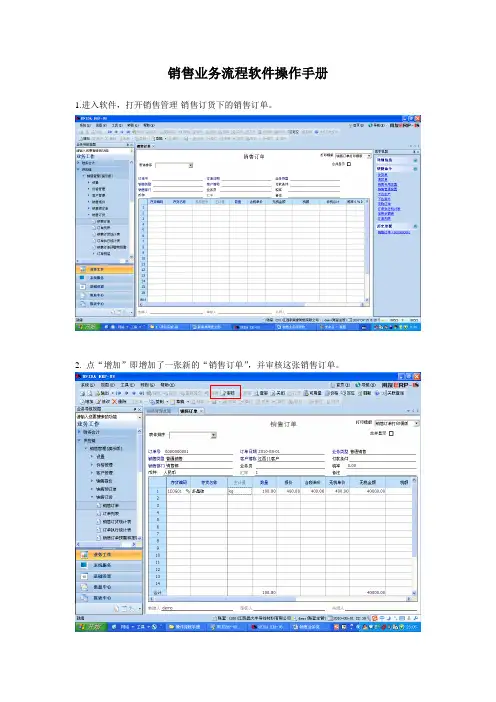Go to first record arrow in step 2 toolbar
Image resolution: width=496 pixels, height=702 pixels.
point(119,393)
